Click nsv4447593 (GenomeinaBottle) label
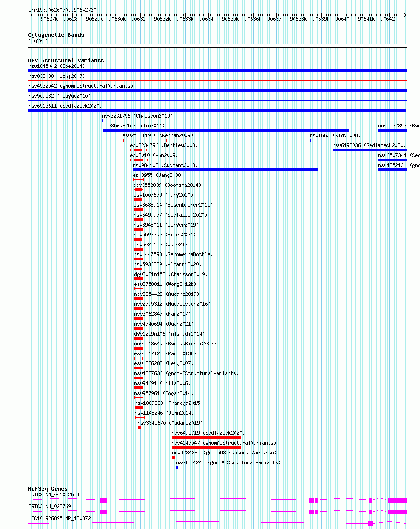Screen dimensions: 420x529 point(173,254)
